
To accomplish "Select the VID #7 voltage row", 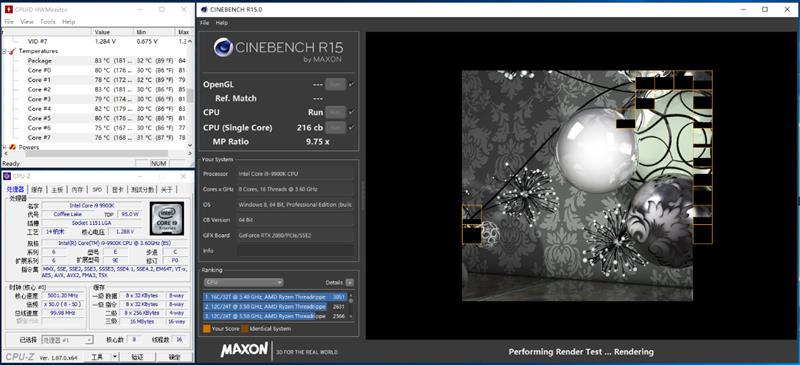I will [x=94, y=41].
